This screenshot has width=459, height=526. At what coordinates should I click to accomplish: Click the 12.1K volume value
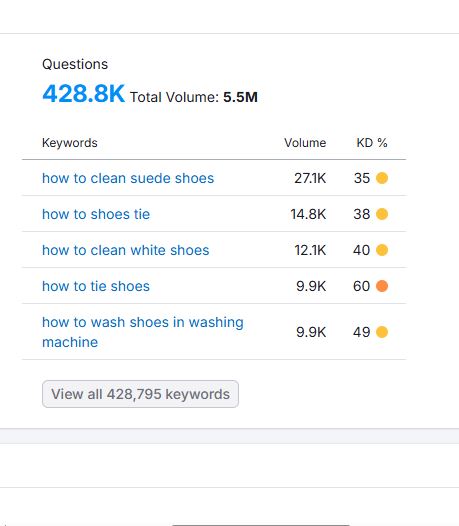point(310,250)
